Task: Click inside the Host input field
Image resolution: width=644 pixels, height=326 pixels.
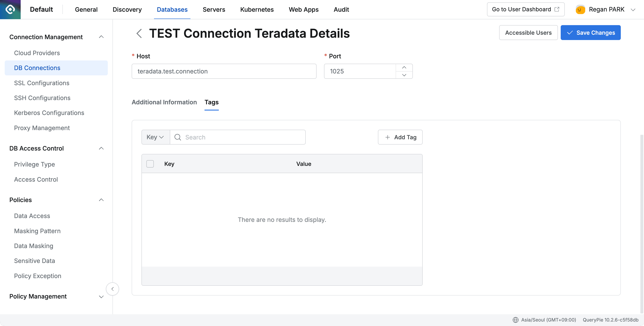Action: click(224, 71)
